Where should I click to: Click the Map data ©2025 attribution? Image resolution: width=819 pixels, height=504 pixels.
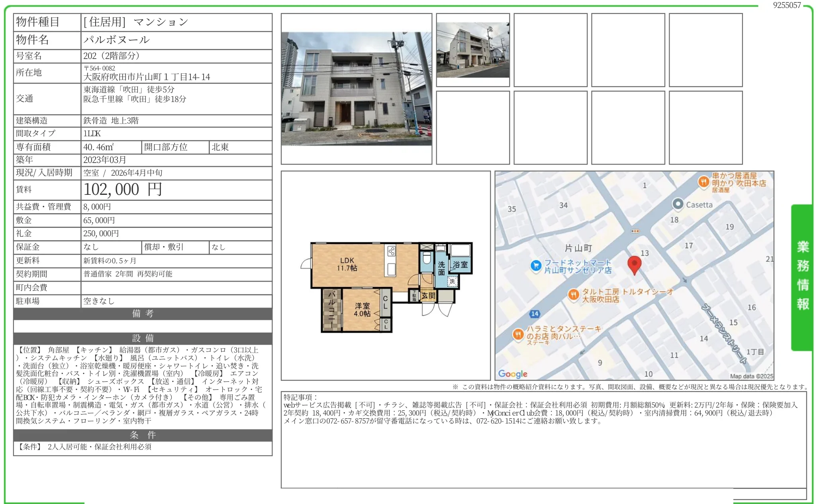pos(751,376)
